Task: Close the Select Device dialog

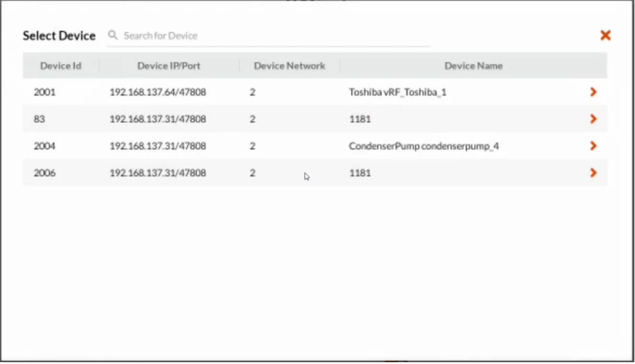Action: coord(606,35)
